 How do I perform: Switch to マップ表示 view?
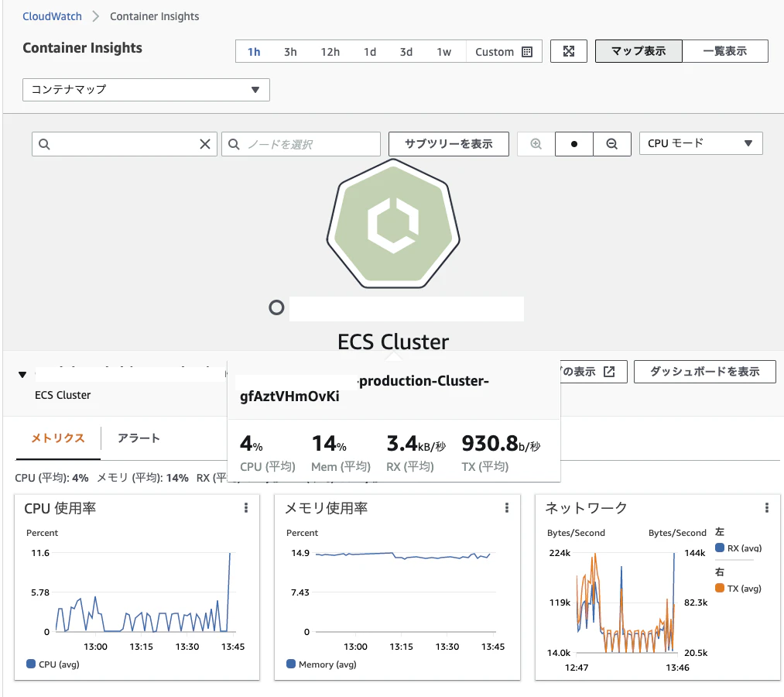click(638, 51)
